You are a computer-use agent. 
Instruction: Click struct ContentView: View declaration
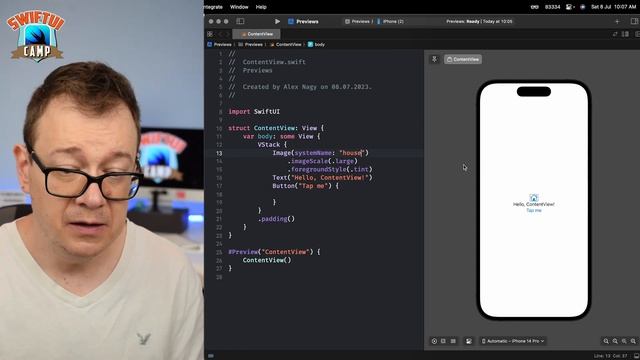[x=276, y=128]
